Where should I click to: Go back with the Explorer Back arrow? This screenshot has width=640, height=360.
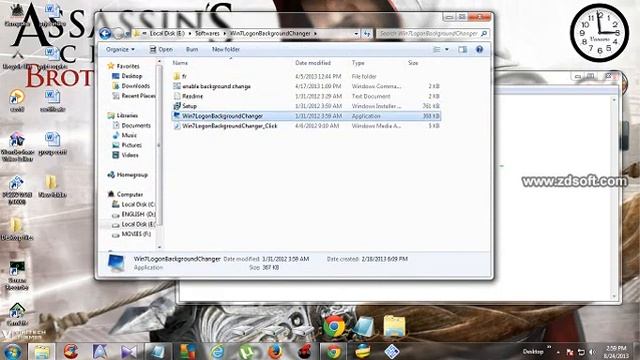pyautogui.click(x=105, y=33)
